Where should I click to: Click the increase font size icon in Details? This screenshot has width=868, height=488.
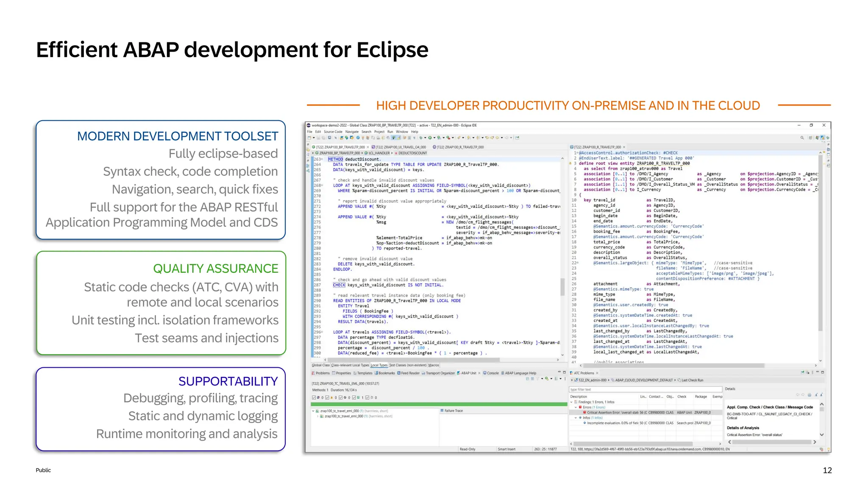point(816,395)
